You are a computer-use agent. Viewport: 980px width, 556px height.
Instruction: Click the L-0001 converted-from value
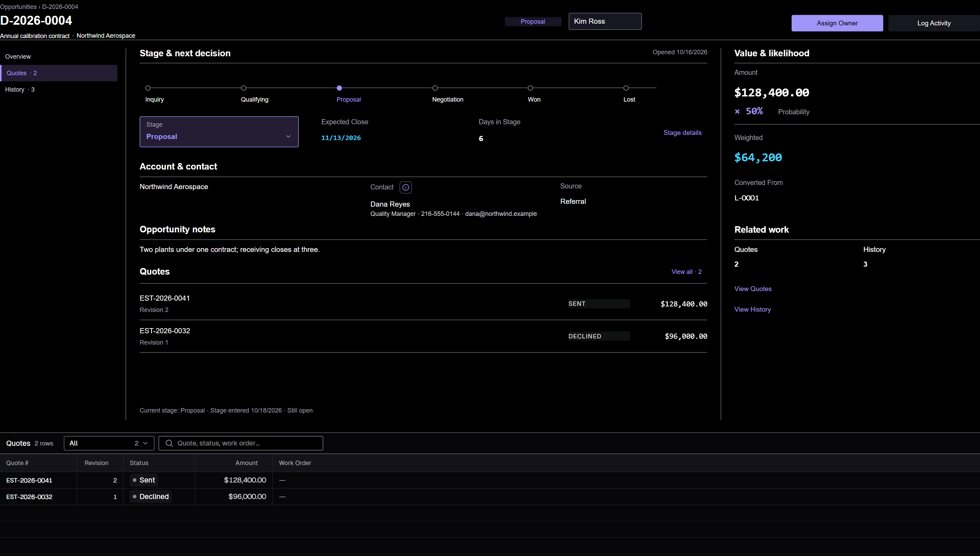pyautogui.click(x=746, y=198)
